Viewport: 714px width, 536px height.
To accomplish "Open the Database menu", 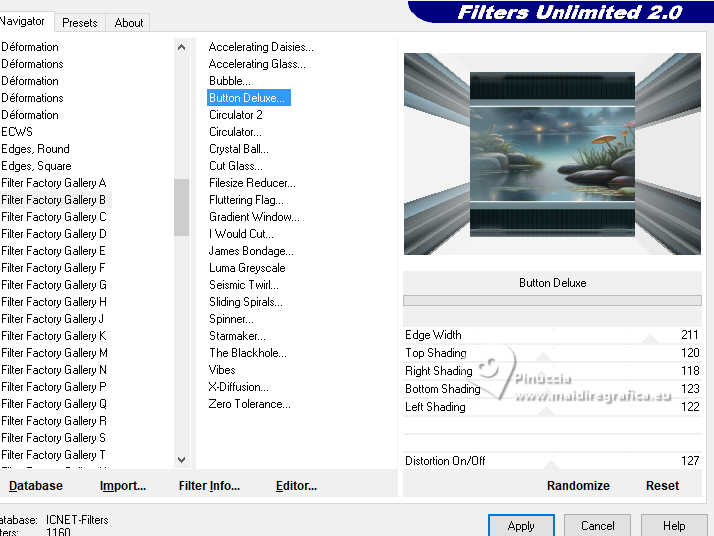I will 36,485.
